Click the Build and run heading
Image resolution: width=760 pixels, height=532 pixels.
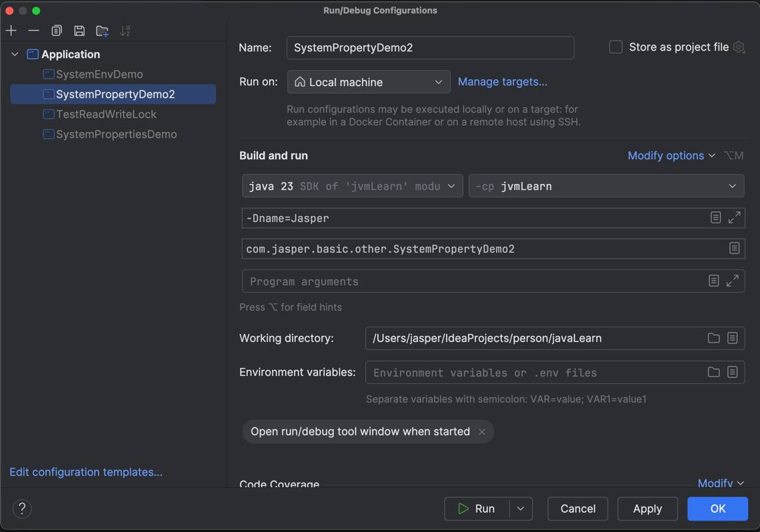[x=273, y=155]
